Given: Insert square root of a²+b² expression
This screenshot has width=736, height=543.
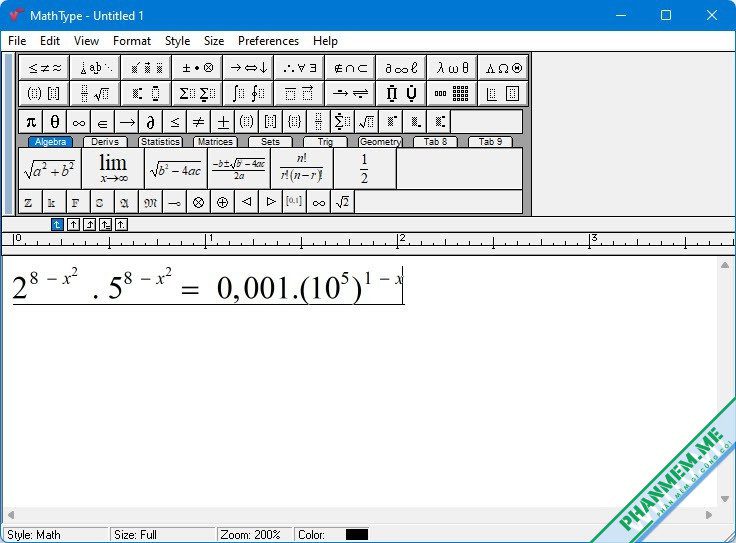Looking at the screenshot, I should tap(50, 169).
